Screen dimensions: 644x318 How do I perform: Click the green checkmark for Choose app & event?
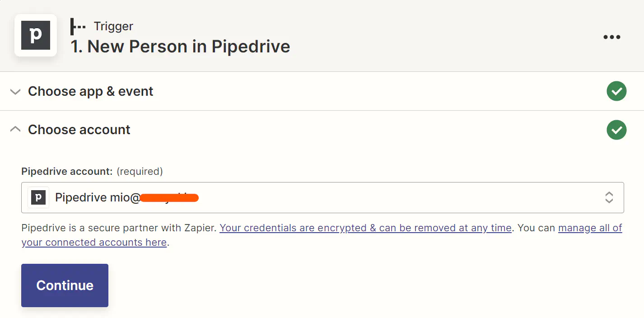click(616, 91)
